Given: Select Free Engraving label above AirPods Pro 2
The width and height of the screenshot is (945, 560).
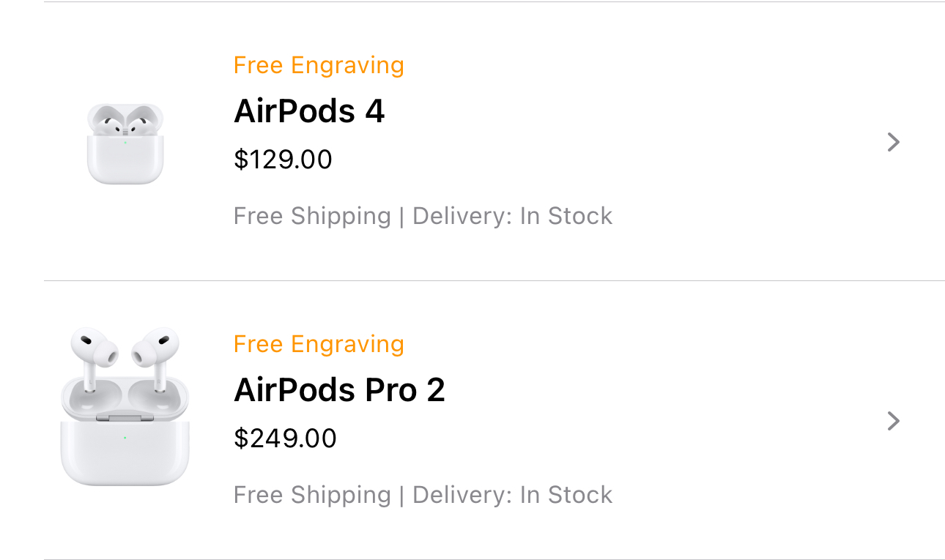Looking at the screenshot, I should [319, 344].
